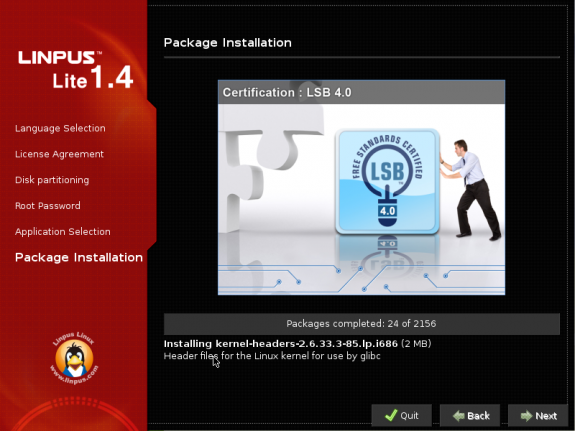Click the LSB 4.0 certification slide image

362,187
